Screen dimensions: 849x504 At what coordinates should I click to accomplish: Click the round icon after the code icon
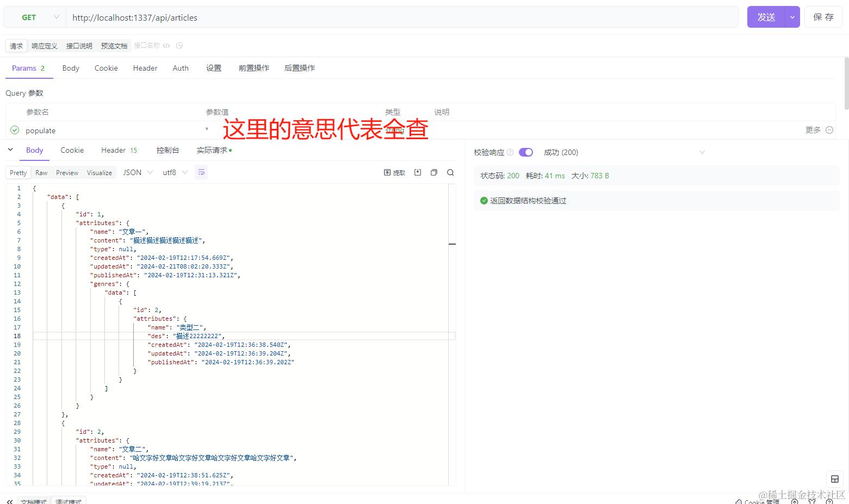pyautogui.click(x=179, y=46)
